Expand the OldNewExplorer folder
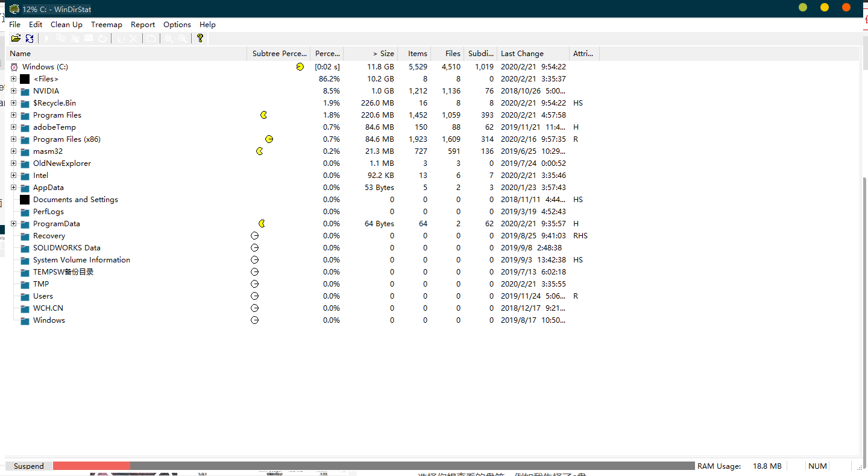868x476 pixels. [13, 163]
